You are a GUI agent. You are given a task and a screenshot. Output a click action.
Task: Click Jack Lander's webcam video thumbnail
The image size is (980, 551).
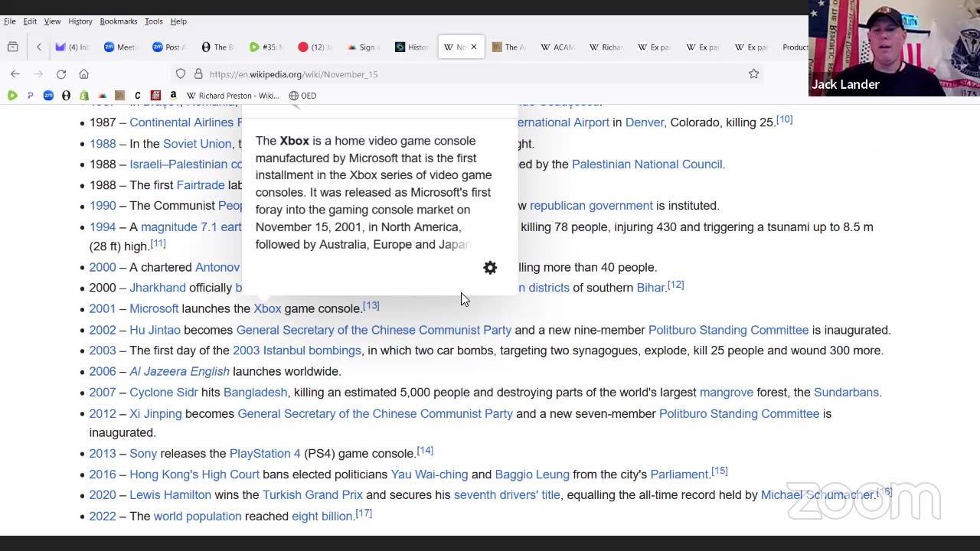894,47
